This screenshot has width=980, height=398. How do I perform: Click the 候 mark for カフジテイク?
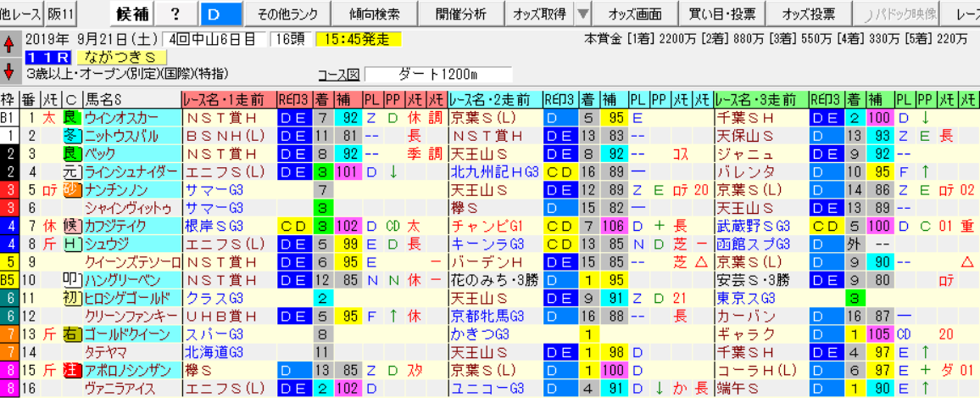pyautogui.click(x=71, y=226)
